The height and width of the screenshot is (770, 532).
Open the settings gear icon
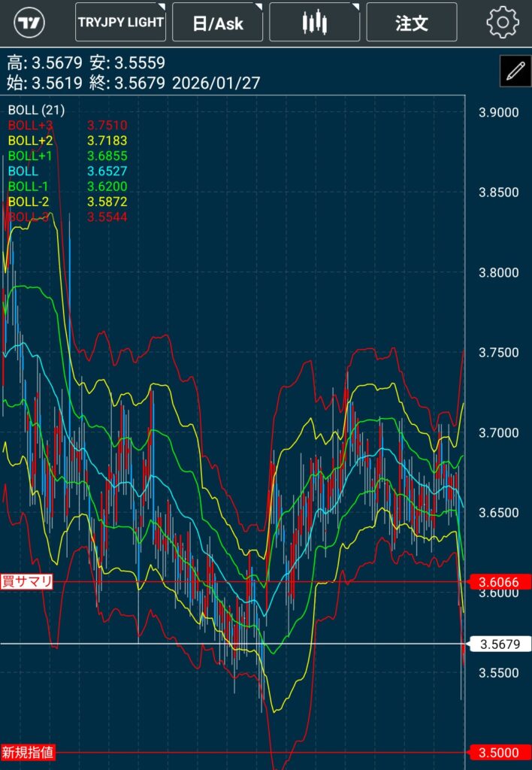click(x=502, y=23)
